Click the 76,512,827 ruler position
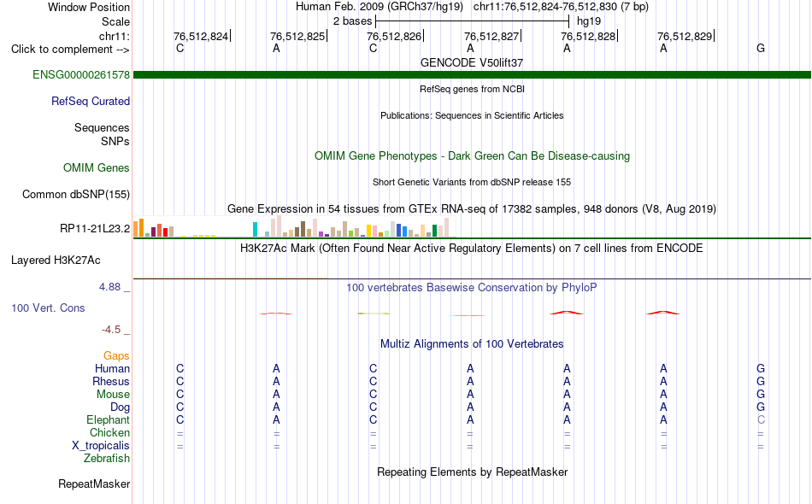 [491, 36]
